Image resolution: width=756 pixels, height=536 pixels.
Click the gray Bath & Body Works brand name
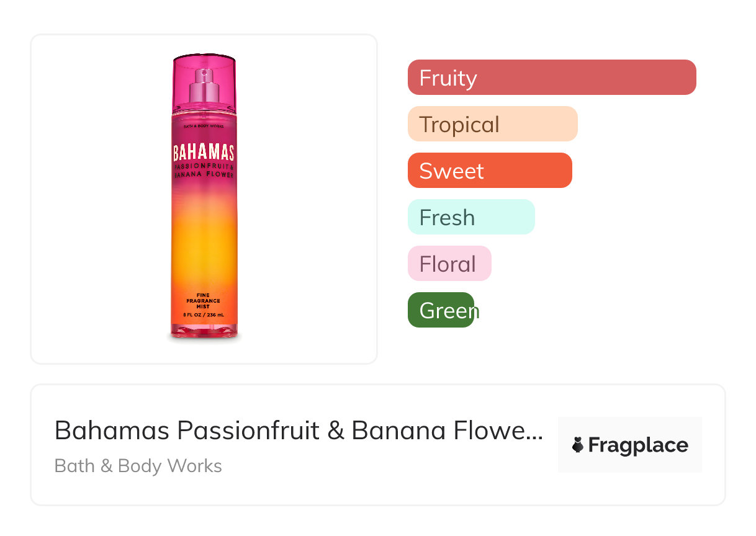click(x=138, y=466)
